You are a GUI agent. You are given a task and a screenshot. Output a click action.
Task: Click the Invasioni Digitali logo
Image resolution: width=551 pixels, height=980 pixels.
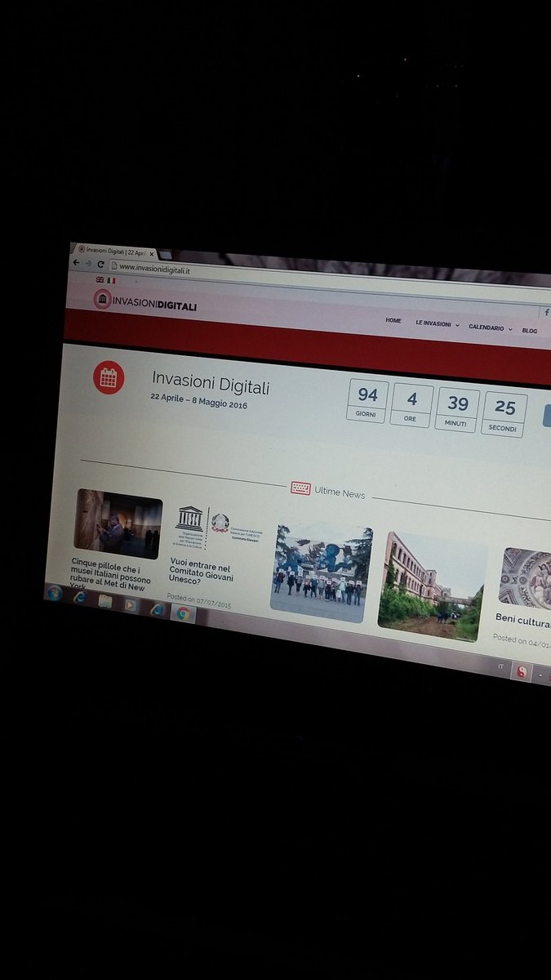[x=145, y=302]
